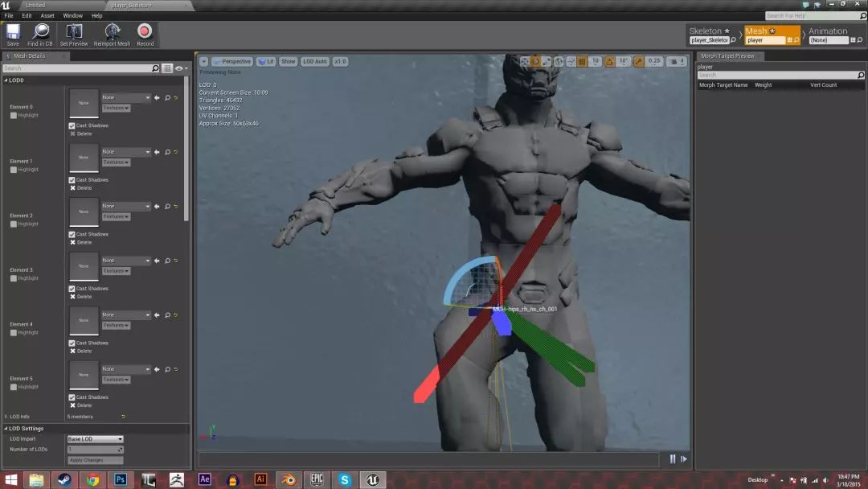Uncheck Cast Shadows for Element 0
The height and width of the screenshot is (489, 868).
tap(72, 125)
